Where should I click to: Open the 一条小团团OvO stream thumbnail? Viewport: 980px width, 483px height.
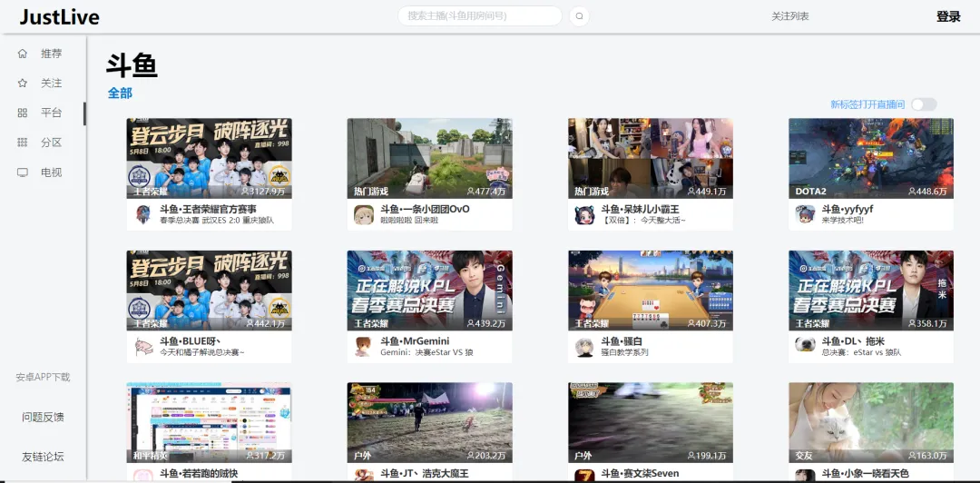click(430, 158)
